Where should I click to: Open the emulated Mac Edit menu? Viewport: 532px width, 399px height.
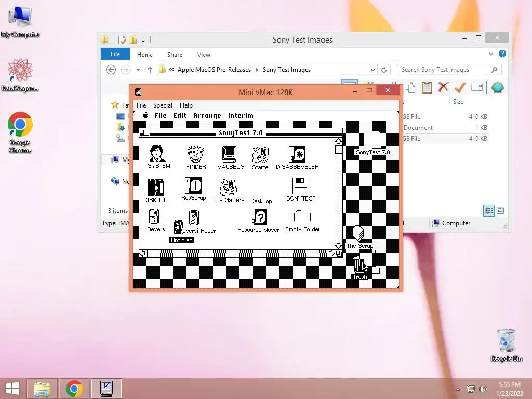coord(180,116)
